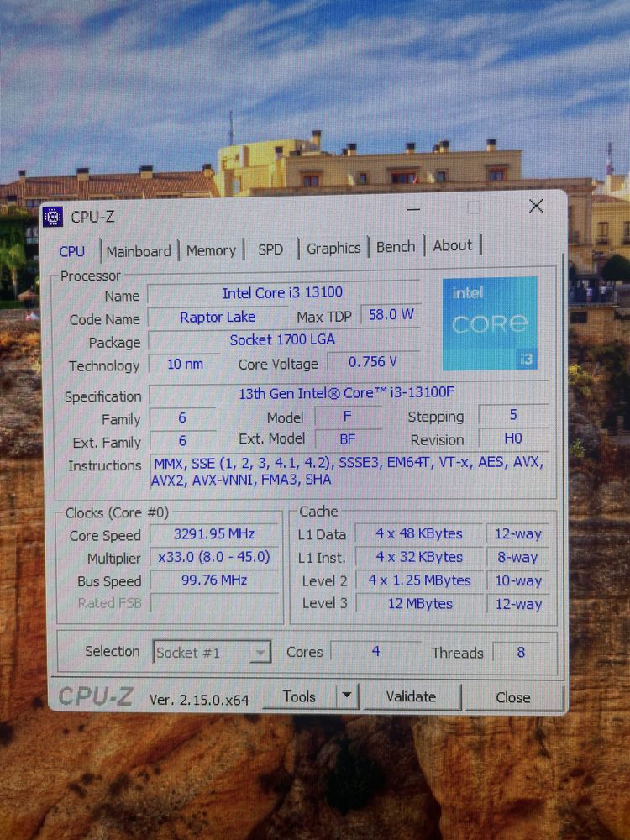
Task: Click the Tools button
Action: [x=299, y=696]
